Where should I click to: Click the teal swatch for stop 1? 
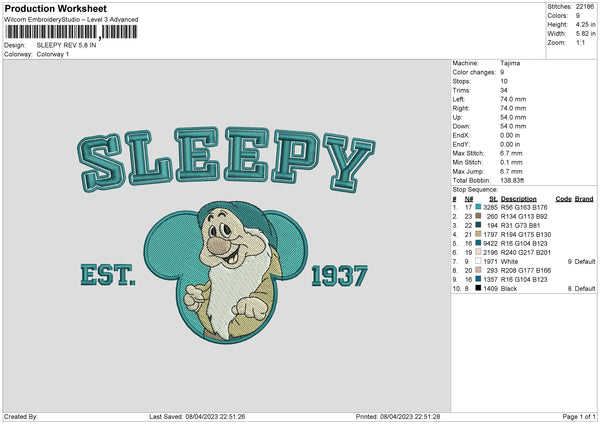[478, 207]
